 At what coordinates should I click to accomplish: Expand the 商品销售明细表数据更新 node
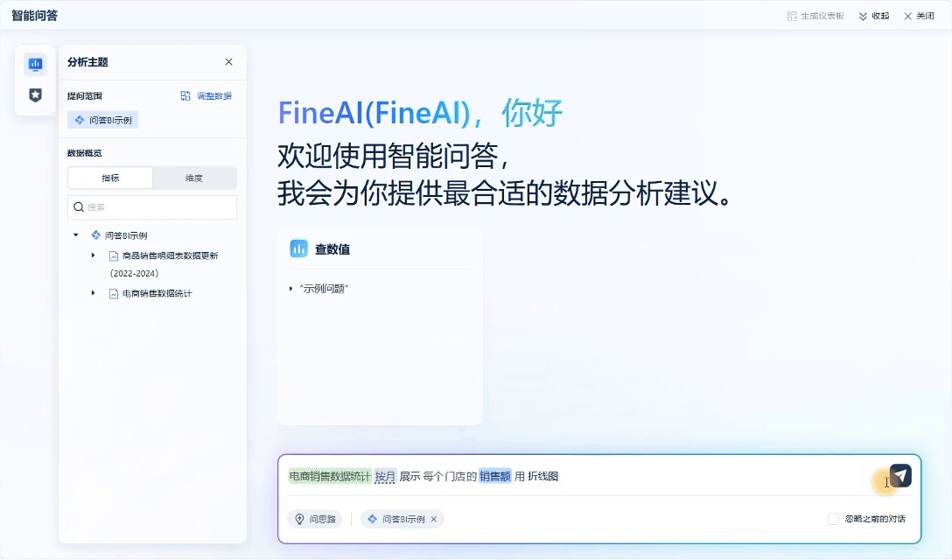(93, 255)
